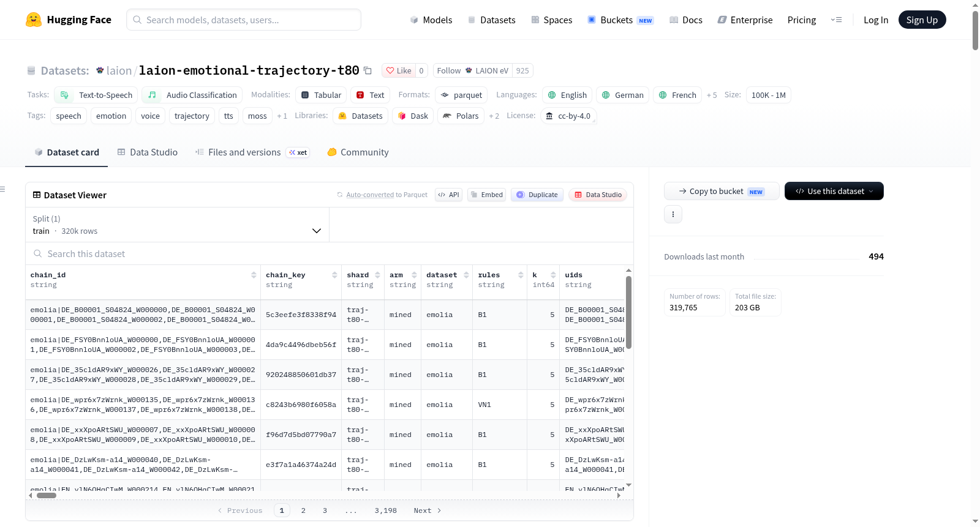This screenshot has height=527, width=980.
Task: Sort the rules column
Action: pos(521,275)
